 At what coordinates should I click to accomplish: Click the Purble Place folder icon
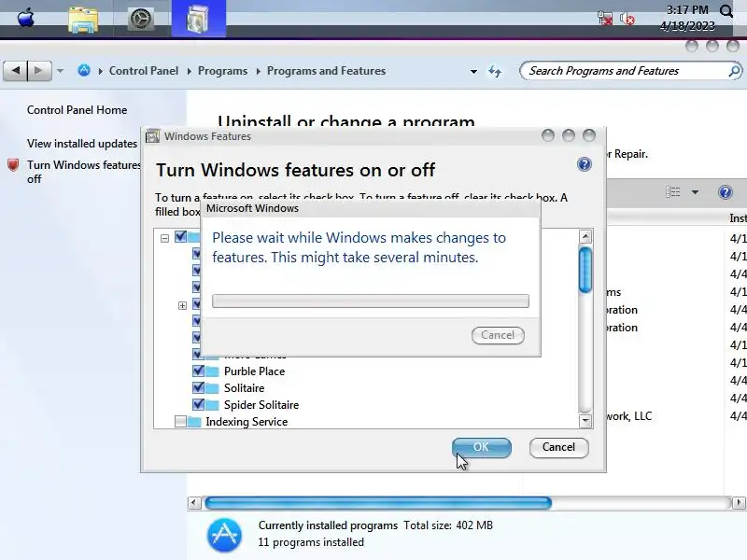pyautogui.click(x=212, y=371)
